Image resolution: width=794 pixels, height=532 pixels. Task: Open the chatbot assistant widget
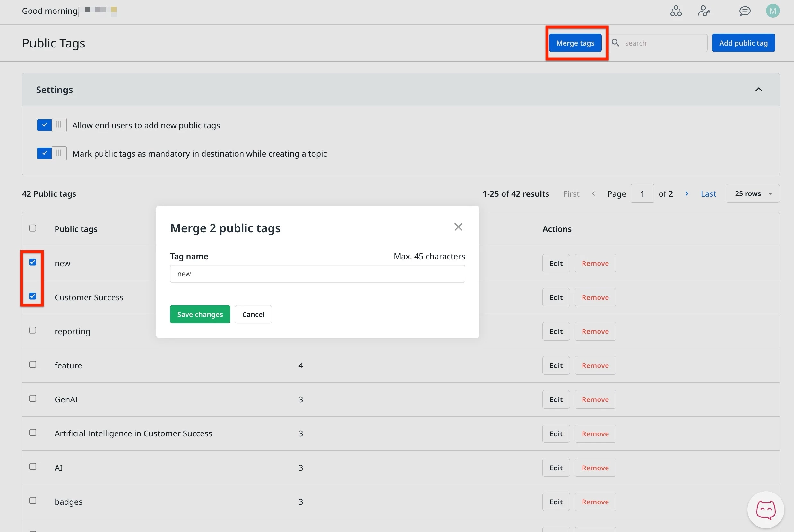click(x=765, y=510)
